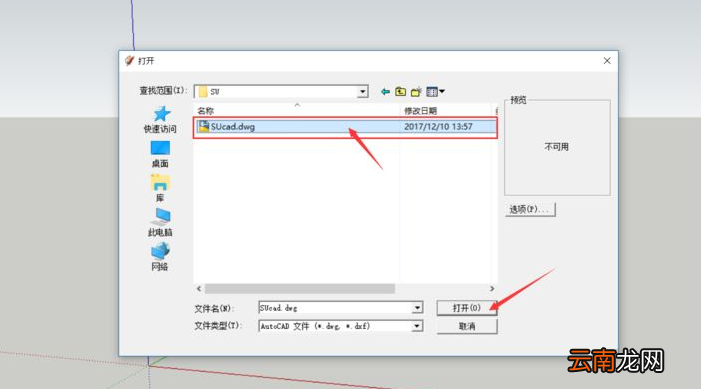Close the Open (打开) dialog
This screenshot has height=389, width=701.
click(607, 61)
